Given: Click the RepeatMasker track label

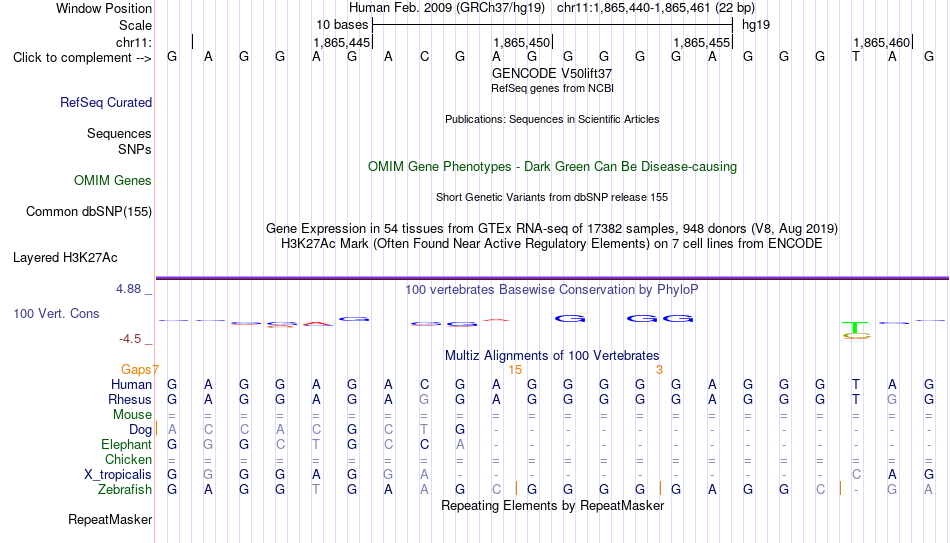Looking at the screenshot, I should click(110, 519).
